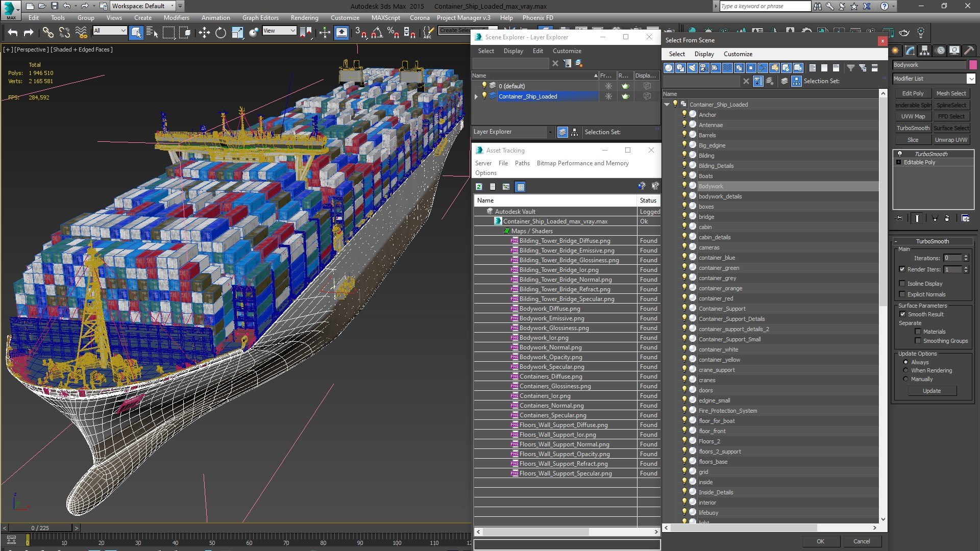Enable Separate by Smoothing Groups checkbox
980x551 pixels.
click(x=918, y=341)
